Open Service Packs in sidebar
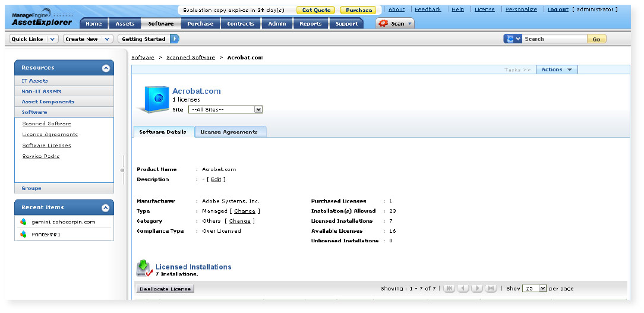The image size is (644, 313). click(x=40, y=157)
